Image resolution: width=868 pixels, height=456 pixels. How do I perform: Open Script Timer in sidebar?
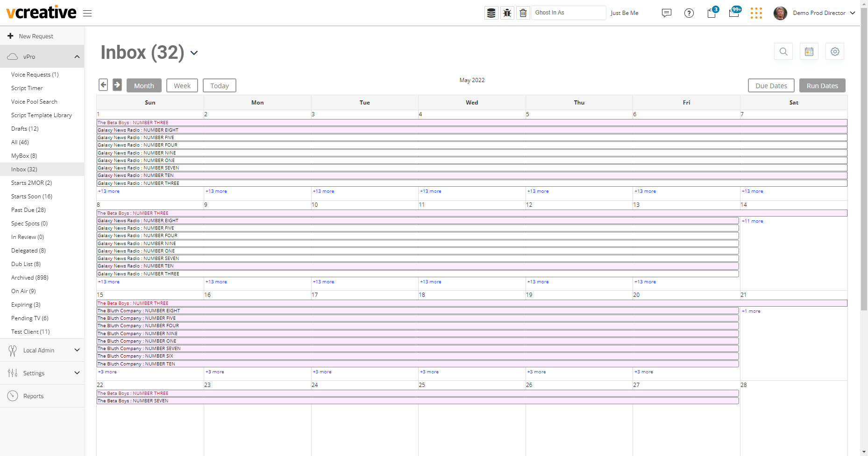[x=27, y=88]
